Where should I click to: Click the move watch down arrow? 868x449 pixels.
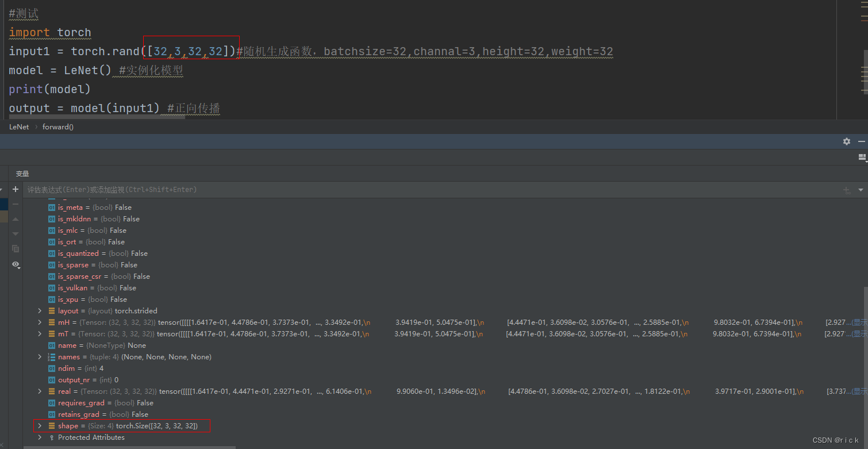(x=16, y=234)
